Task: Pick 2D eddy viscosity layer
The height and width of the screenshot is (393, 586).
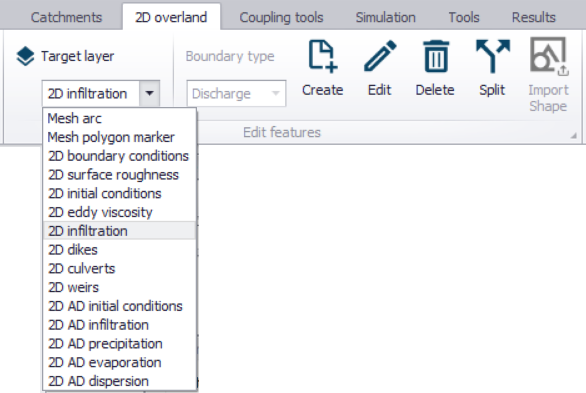Action: pyautogui.click(x=120, y=212)
